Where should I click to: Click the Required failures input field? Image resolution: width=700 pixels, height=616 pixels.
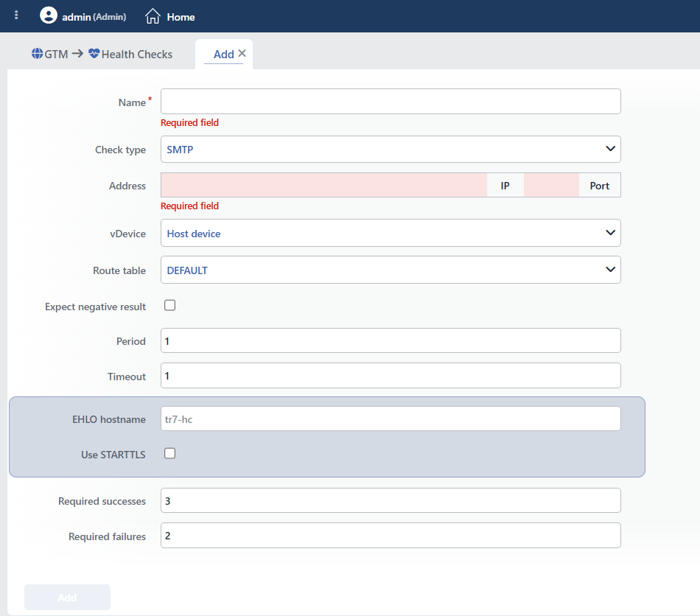point(391,535)
